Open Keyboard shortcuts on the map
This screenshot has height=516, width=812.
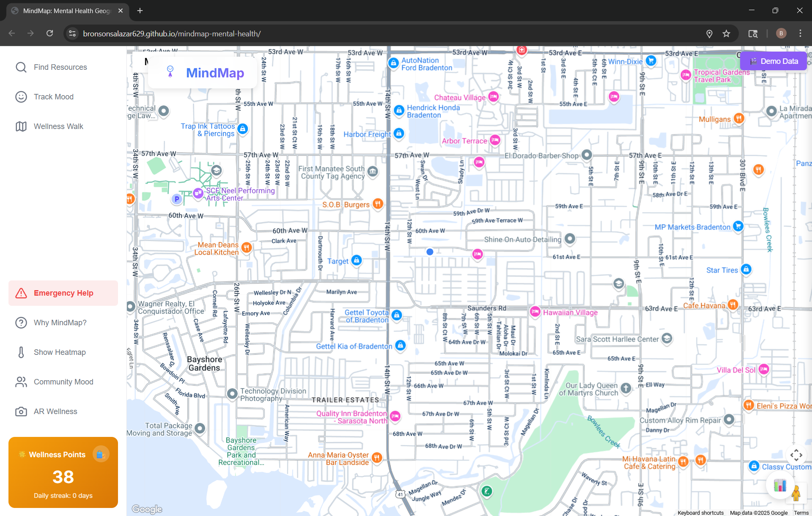[700, 513]
